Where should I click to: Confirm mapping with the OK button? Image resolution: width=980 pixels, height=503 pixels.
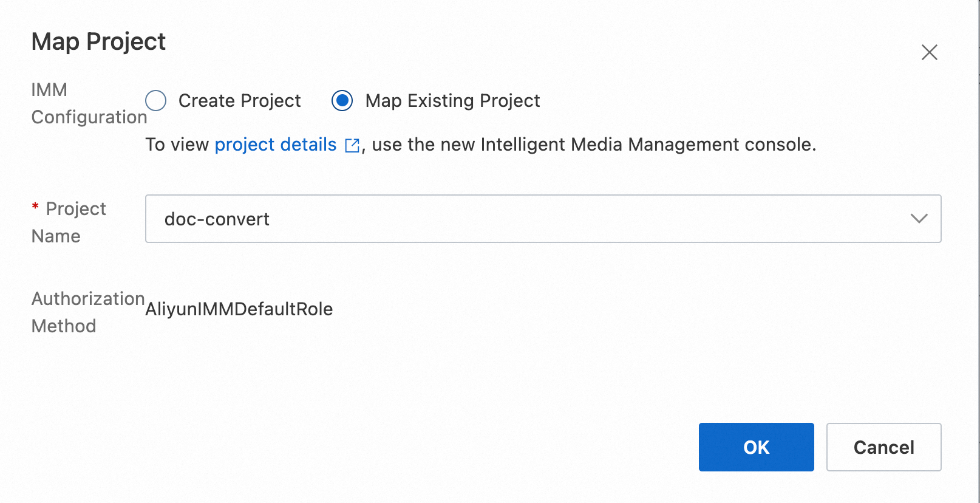pos(756,447)
